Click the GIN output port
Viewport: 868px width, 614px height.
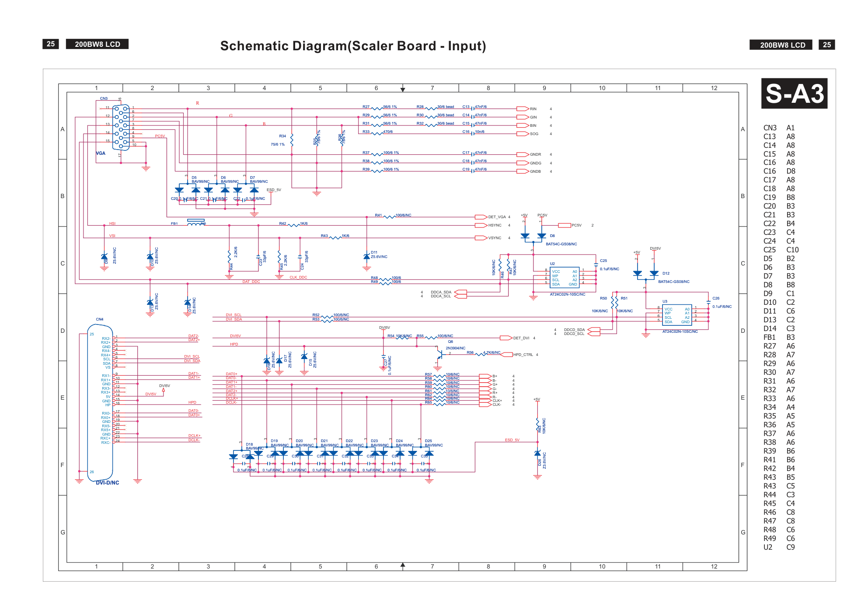point(523,117)
